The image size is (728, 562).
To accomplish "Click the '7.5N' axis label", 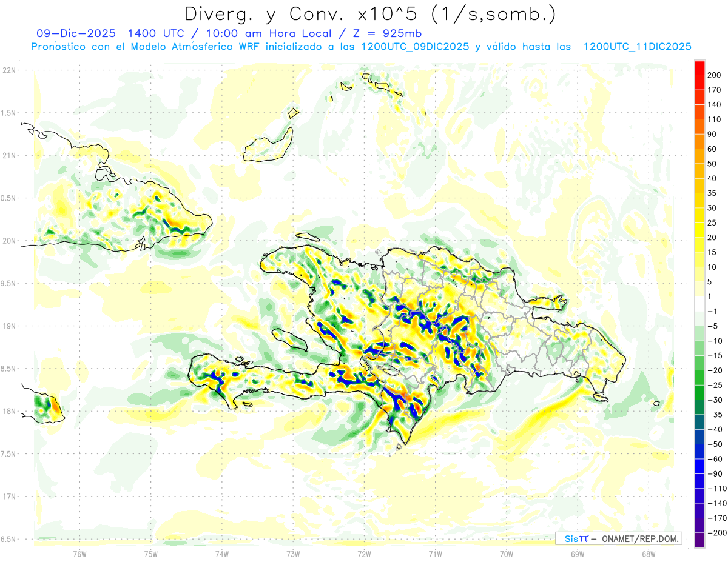I will (x=9, y=454).
